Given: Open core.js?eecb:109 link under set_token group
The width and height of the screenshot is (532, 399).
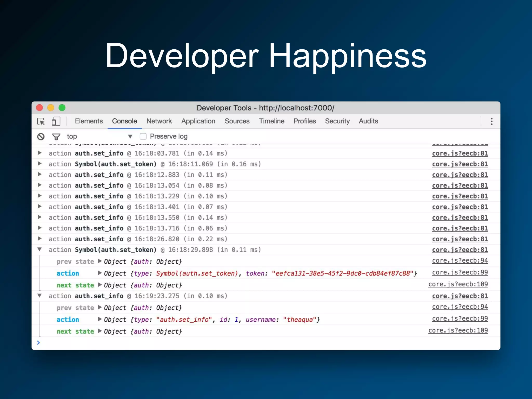Looking at the screenshot, I should coord(458,284).
